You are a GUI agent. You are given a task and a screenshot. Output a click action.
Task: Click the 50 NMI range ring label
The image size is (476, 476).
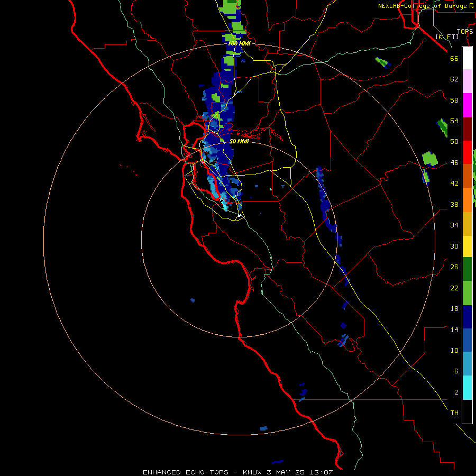pyautogui.click(x=239, y=141)
